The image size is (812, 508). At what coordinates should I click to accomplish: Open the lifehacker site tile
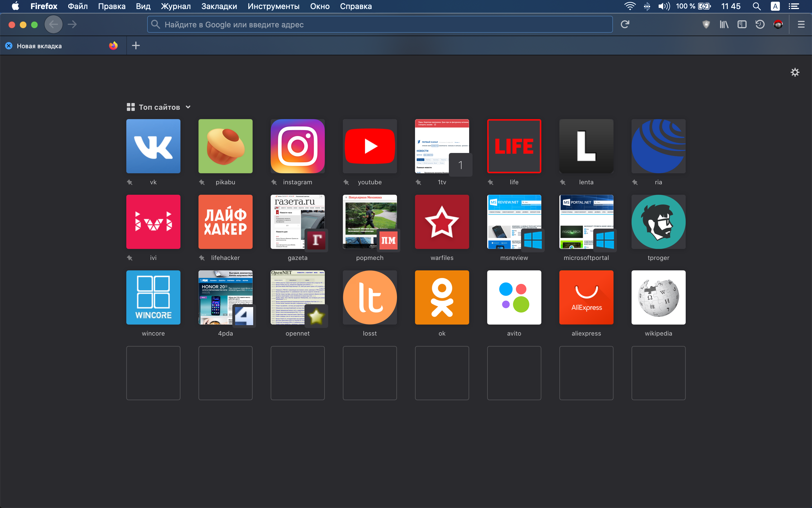tap(225, 222)
